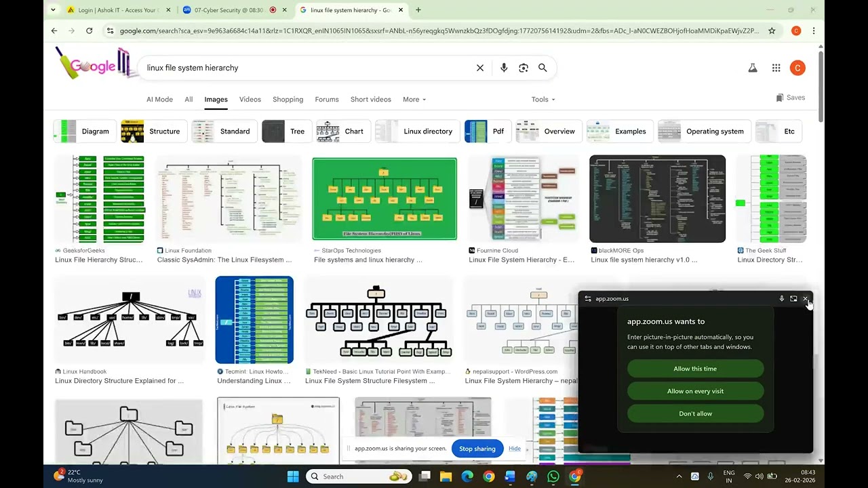868x488 pixels.
Task: Expand the More dropdown
Action: pos(414,100)
